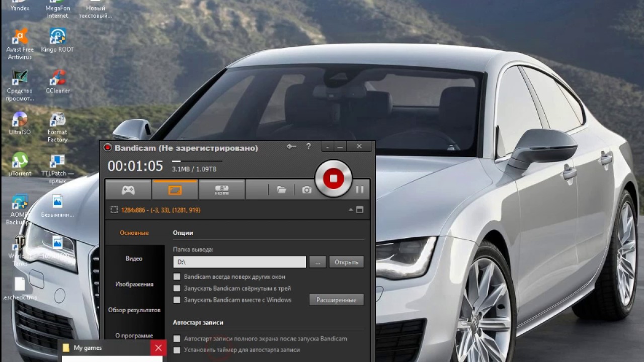Image resolution: width=644 pixels, height=362 pixels.
Task: Toggle the window mode icon beside the arrow
Action: click(x=360, y=210)
